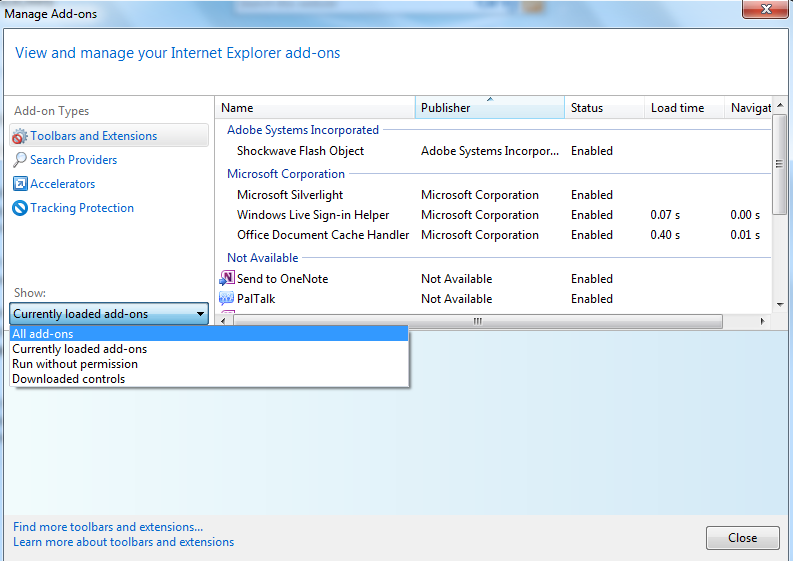
Task: Select Toolbars and Extensions add-on type
Action: [x=109, y=136]
